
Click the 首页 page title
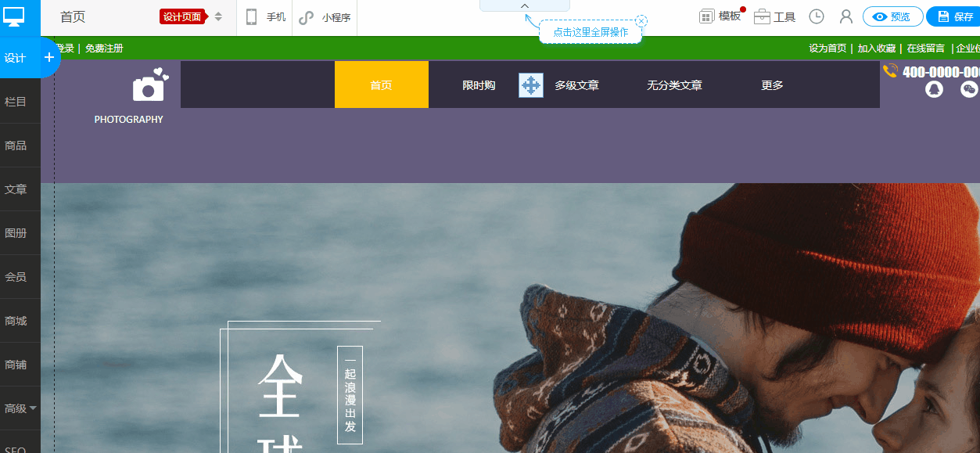pyautogui.click(x=73, y=17)
